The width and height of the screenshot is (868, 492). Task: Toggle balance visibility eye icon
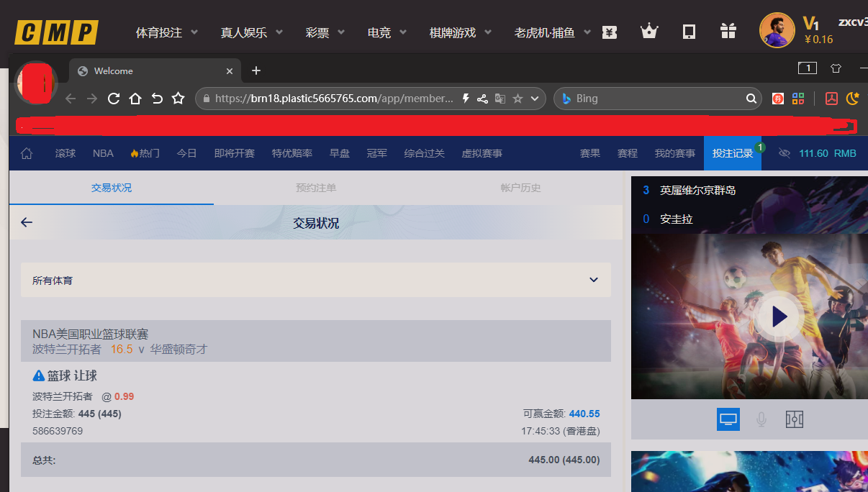coord(784,153)
